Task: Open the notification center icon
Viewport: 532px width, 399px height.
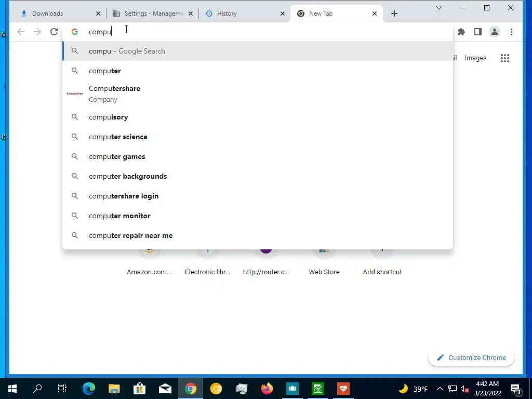Action: [516, 390]
